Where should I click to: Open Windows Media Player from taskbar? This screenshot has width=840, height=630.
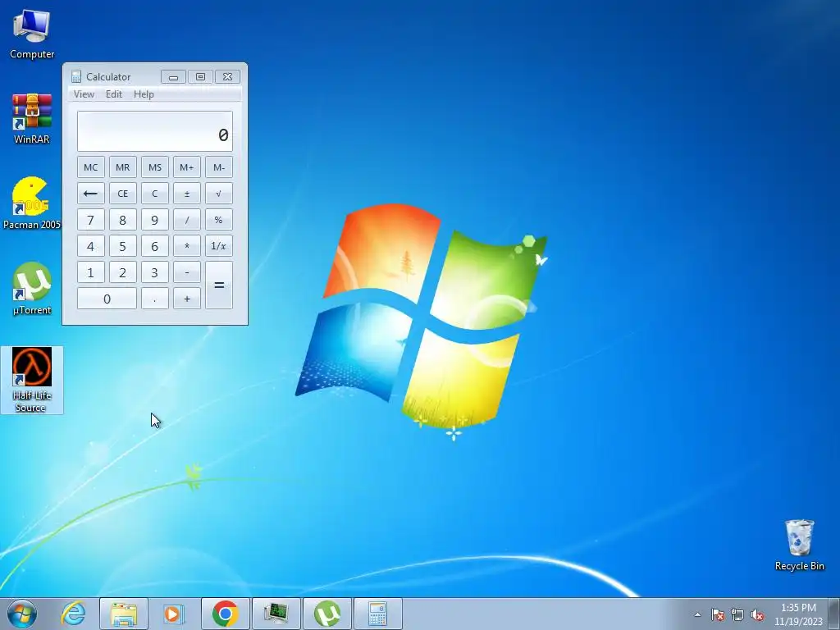coord(174,614)
